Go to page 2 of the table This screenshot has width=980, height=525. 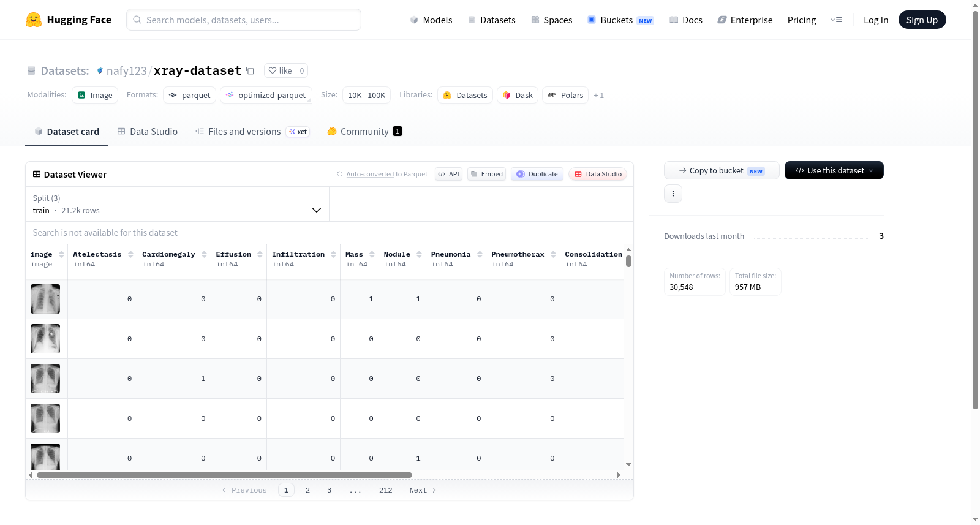point(307,490)
